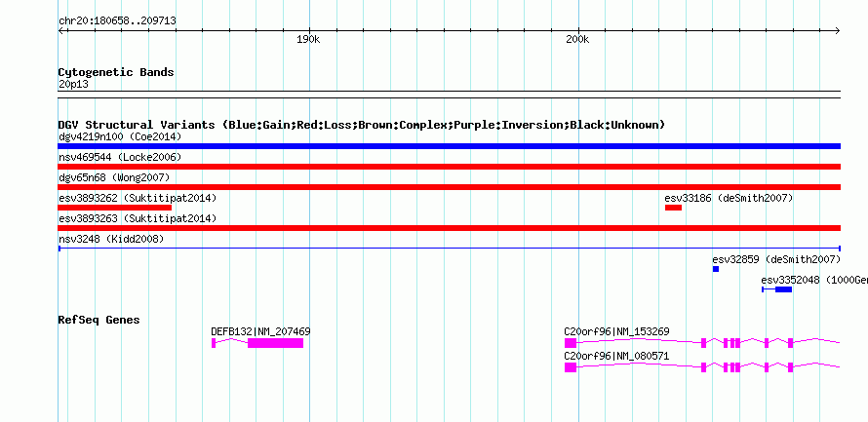Select the red nsv469544 loss bar
Screen dimensions: 868x422
point(449,167)
